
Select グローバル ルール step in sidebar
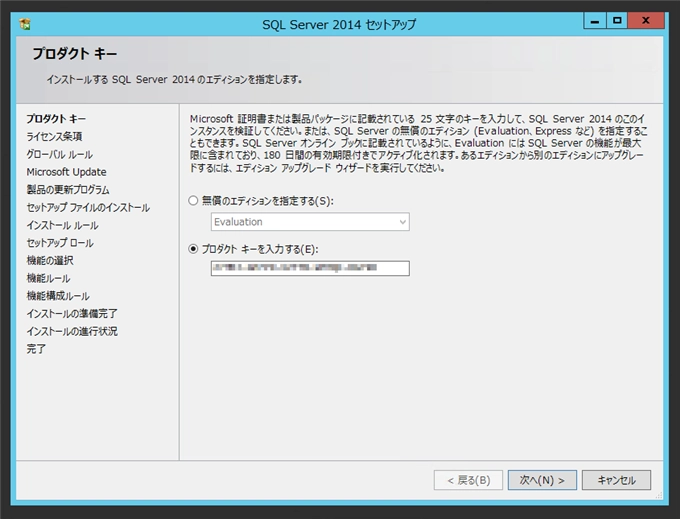tap(59, 154)
